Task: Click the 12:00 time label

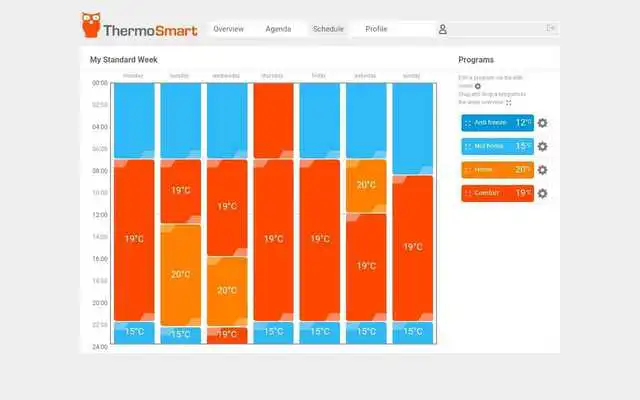Action: pyautogui.click(x=100, y=215)
